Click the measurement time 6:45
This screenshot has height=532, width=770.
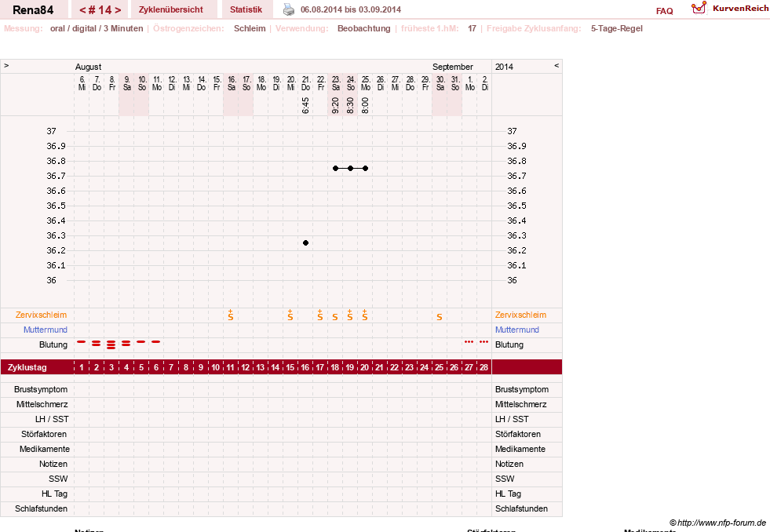click(x=305, y=105)
